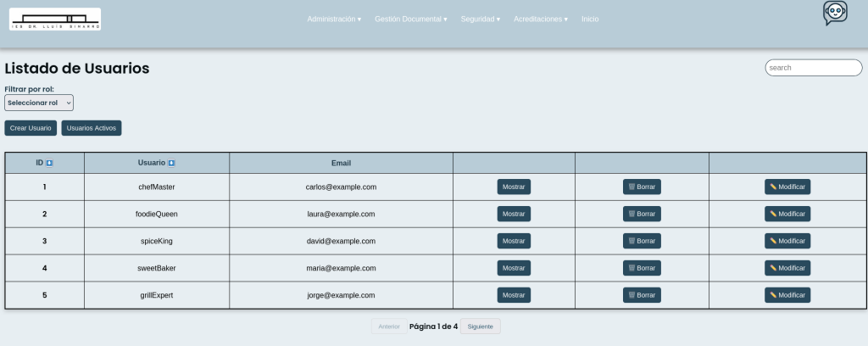
Task: Open the Acreditaciones menu
Action: click(541, 19)
